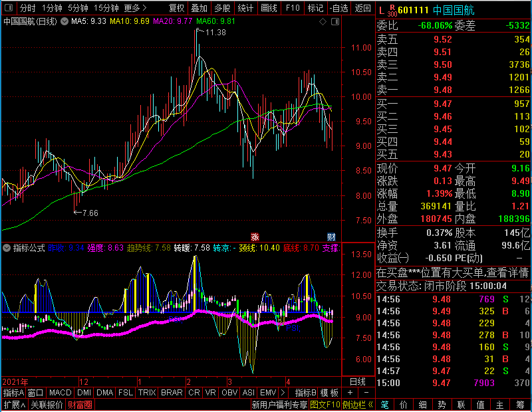
Task: Switch indicator to DMI
Action: point(84,392)
